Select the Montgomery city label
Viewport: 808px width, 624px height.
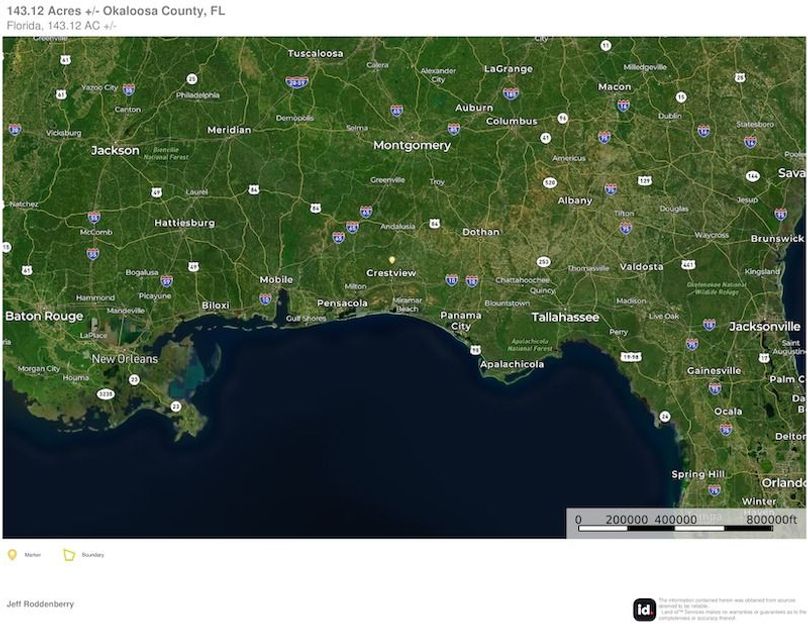(x=411, y=146)
